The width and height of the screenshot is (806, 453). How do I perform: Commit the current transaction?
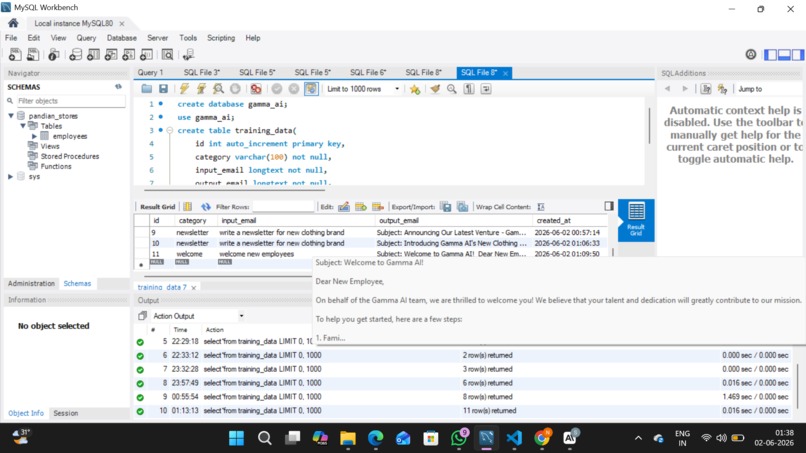click(x=277, y=89)
